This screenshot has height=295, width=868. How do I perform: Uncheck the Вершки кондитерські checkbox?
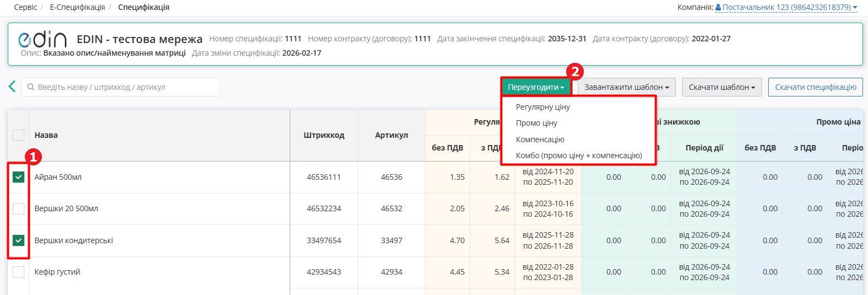click(x=18, y=240)
